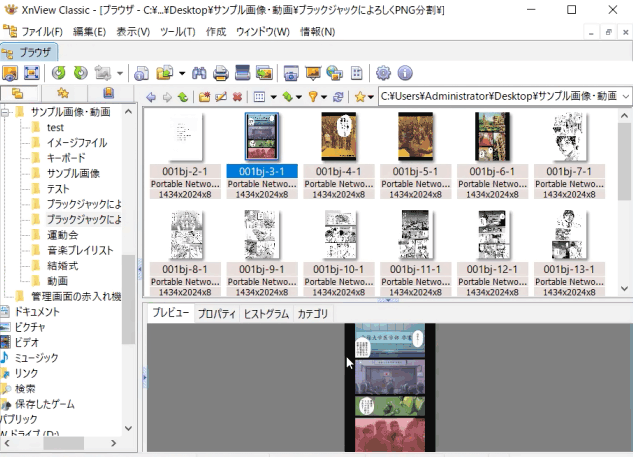Open the About info icon
The width and height of the screenshot is (633, 457).
coord(405,73)
